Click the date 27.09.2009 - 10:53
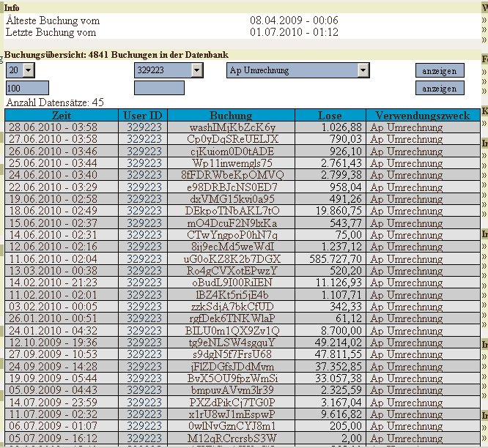This screenshot has height=448, width=488. tap(53, 354)
